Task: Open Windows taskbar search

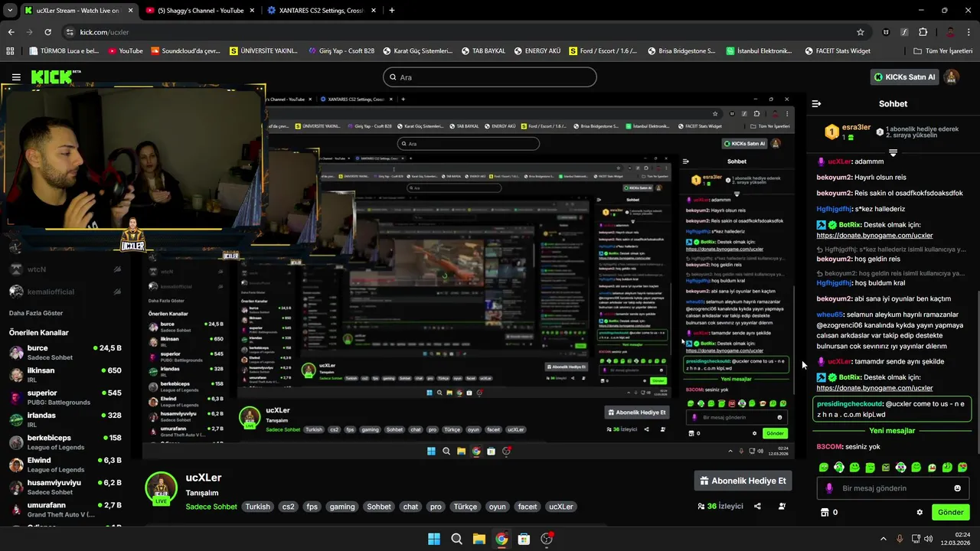Action: coord(456,539)
